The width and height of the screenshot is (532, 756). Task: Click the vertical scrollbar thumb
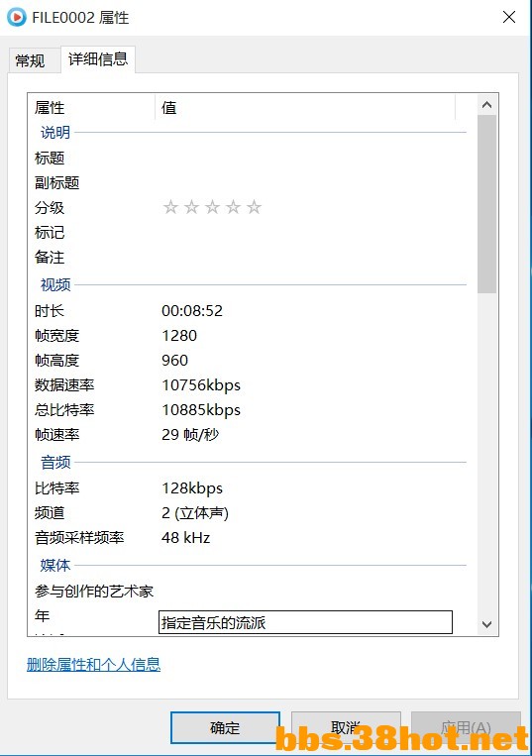[486, 204]
